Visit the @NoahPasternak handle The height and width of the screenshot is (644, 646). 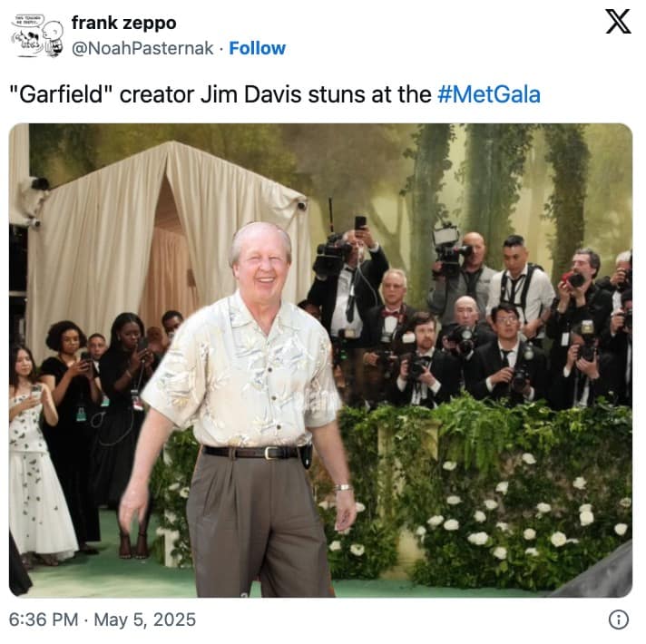[x=142, y=48]
